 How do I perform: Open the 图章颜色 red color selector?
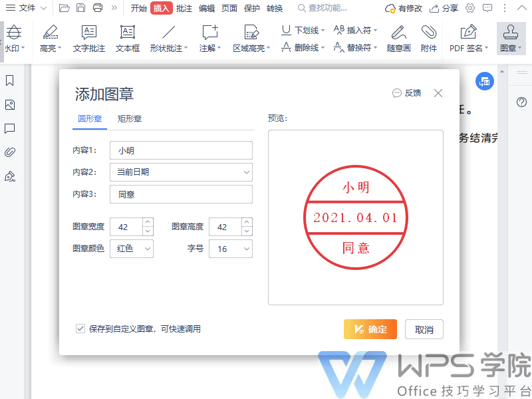(132, 249)
